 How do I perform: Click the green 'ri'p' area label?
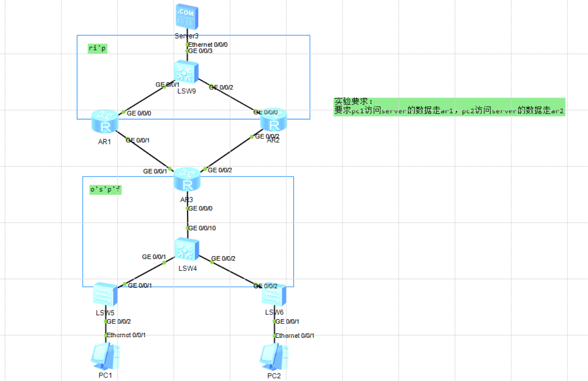tap(98, 49)
